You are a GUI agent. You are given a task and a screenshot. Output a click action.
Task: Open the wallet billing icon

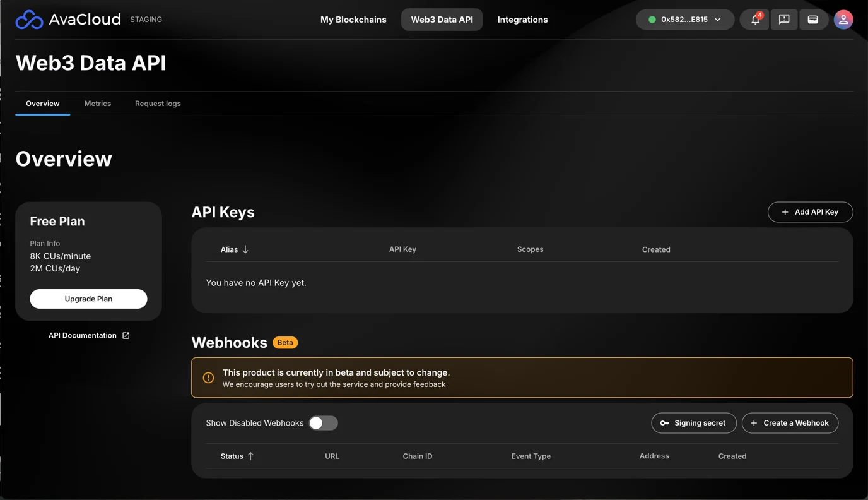(x=813, y=20)
